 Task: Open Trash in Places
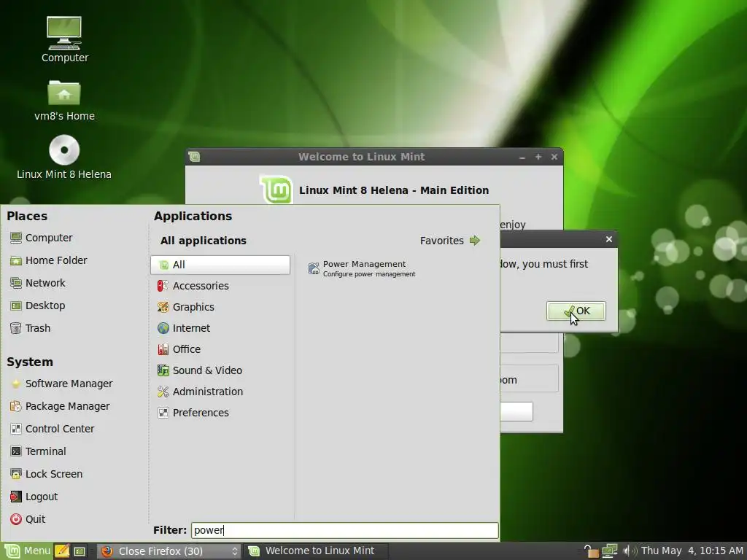point(31,328)
